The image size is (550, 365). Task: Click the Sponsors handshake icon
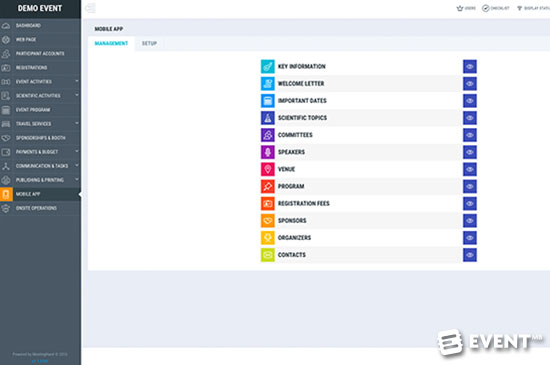tap(268, 221)
